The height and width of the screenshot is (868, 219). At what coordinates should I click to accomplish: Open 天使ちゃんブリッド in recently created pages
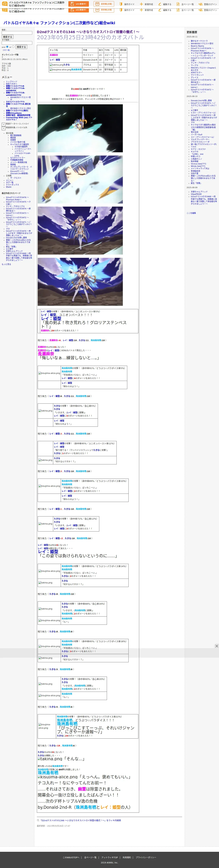[x=14, y=251]
